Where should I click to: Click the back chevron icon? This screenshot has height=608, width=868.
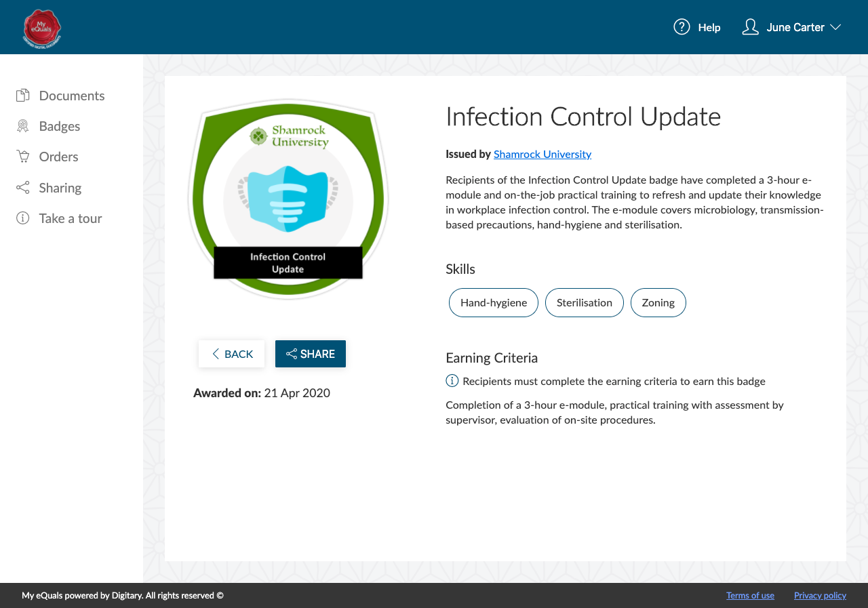[216, 354]
